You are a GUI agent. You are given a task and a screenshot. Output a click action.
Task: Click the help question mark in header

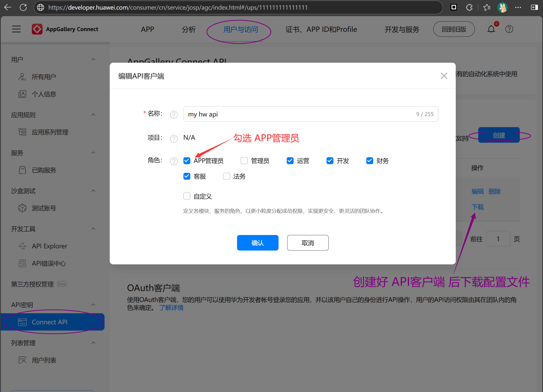(x=509, y=29)
